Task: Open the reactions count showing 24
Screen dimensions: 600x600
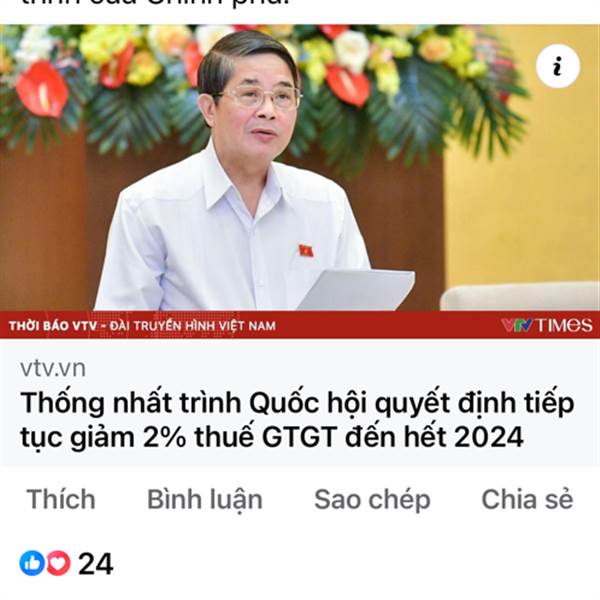Action: tap(96, 564)
